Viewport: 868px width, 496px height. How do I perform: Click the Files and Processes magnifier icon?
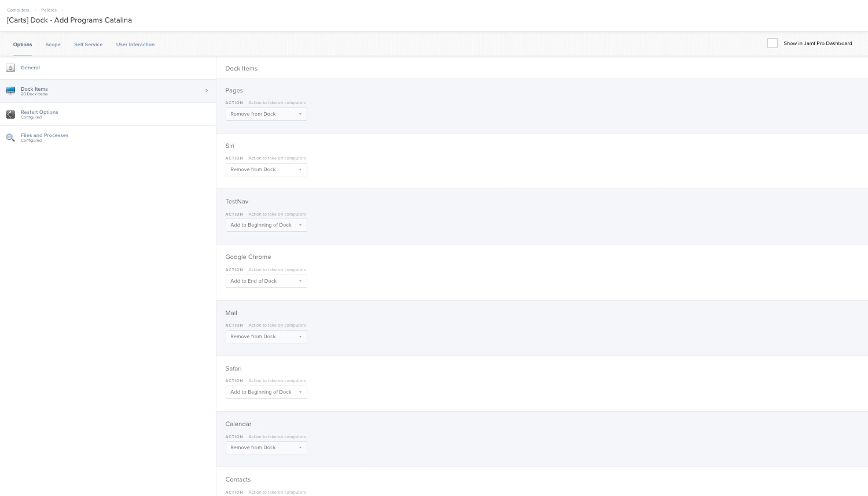[x=10, y=138]
